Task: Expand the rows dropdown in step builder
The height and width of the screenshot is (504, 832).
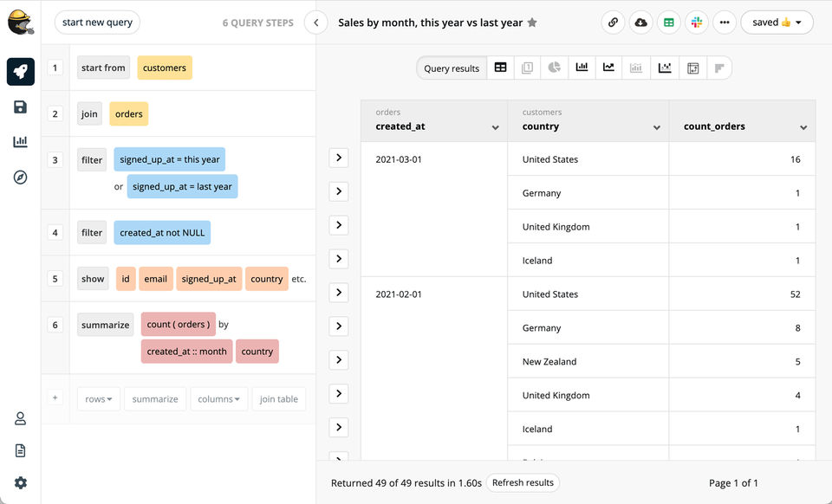Action: tap(99, 399)
